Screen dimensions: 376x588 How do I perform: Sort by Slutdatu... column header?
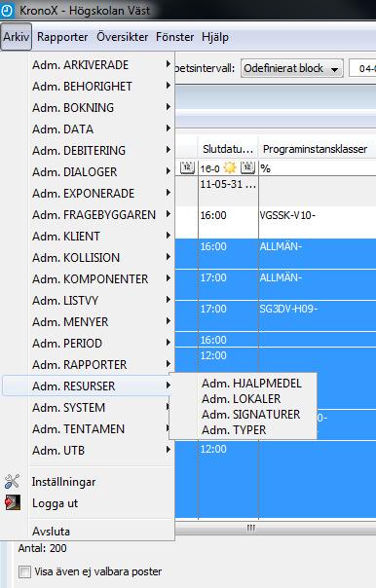(228, 149)
